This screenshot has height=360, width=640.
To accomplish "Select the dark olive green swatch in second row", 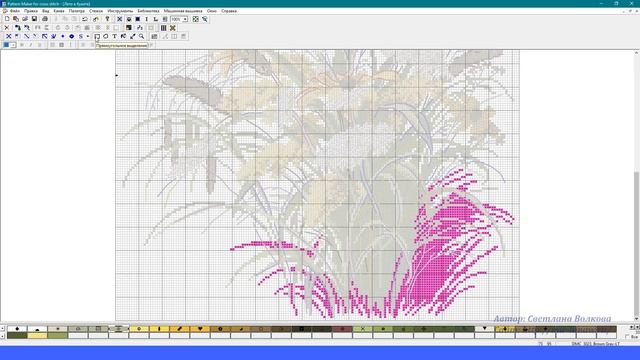I will [x=17, y=336].
